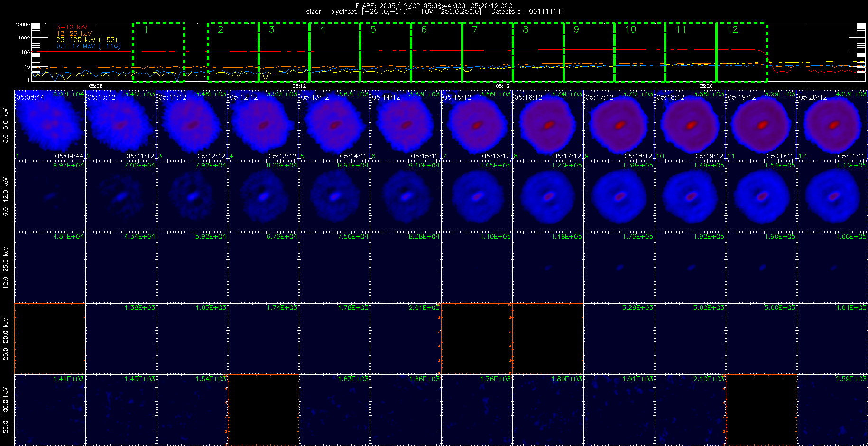Choose interval 6 label in light curve plot
This screenshot has height=446, width=868.
(424, 30)
